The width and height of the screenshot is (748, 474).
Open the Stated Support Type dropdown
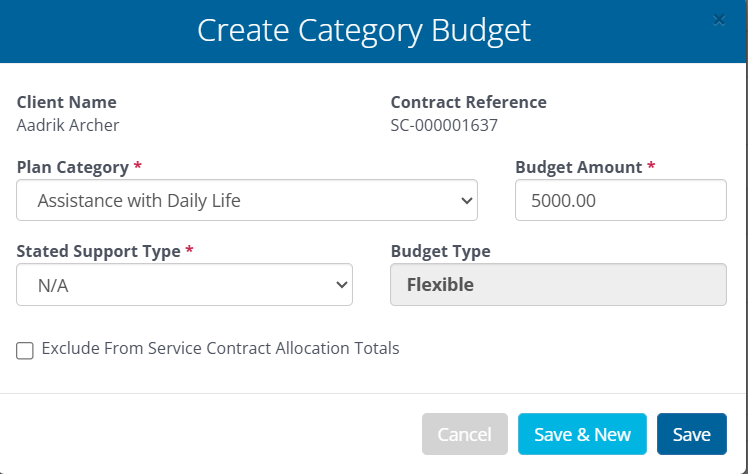184,285
